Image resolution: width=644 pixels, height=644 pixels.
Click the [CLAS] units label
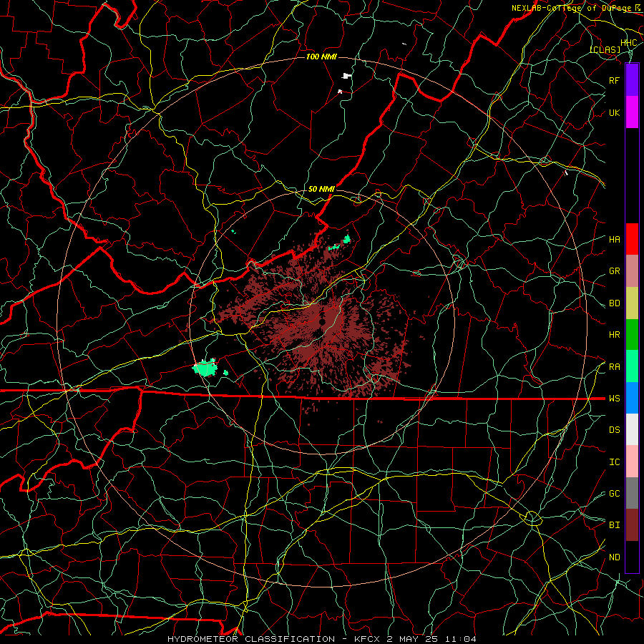[x=605, y=50]
